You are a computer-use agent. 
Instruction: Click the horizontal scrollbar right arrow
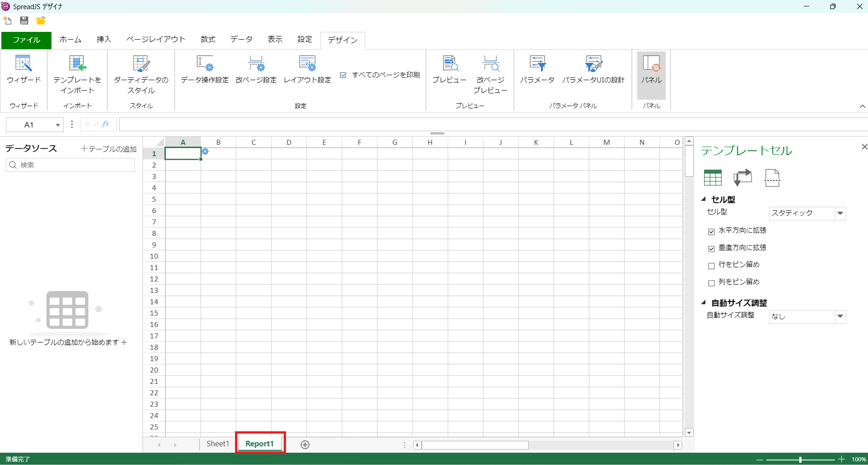point(678,445)
